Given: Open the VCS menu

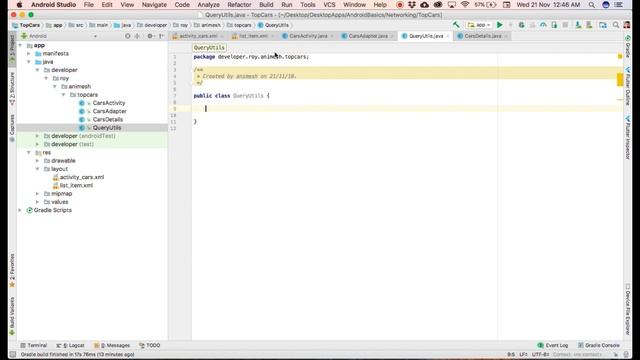Looking at the screenshot, I should (x=329, y=5).
